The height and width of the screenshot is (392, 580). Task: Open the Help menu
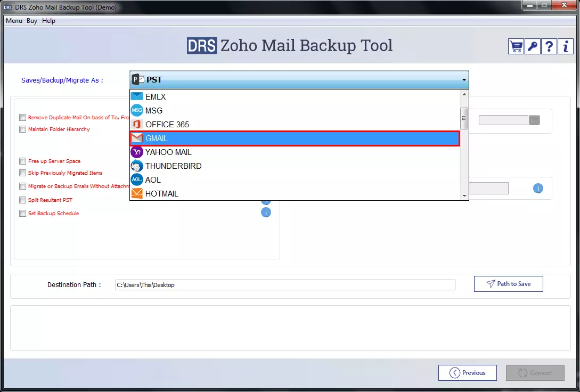click(x=48, y=21)
